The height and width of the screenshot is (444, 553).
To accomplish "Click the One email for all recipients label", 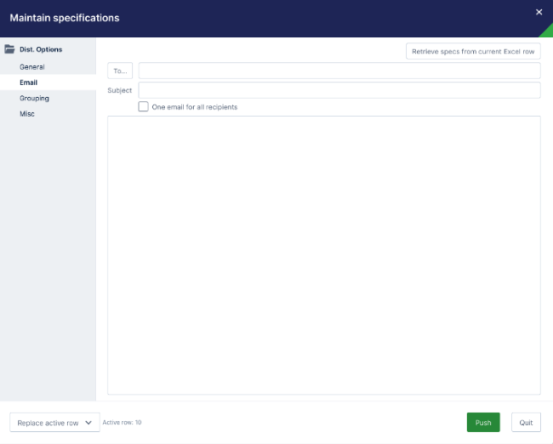I will [x=194, y=107].
